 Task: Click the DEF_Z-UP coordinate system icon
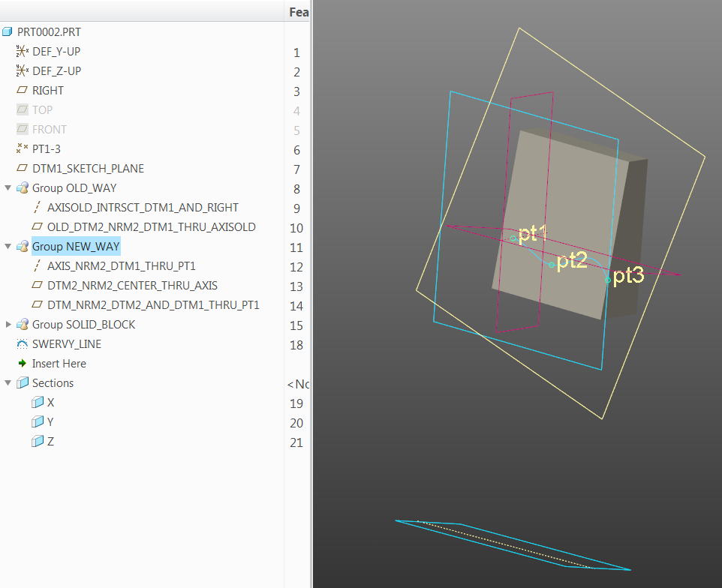22,70
